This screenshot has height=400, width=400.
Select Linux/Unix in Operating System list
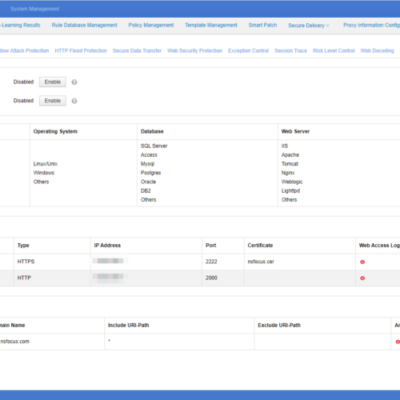point(45,164)
